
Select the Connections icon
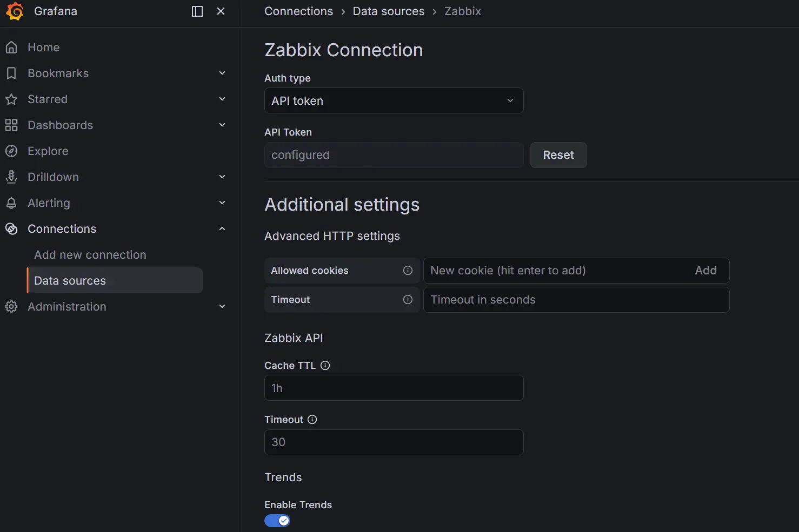[x=11, y=228]
